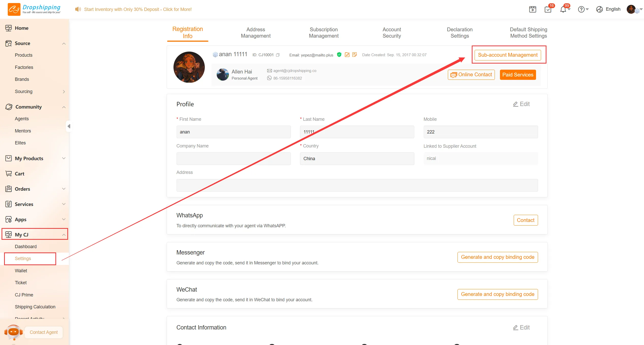Open the Subscription Management tab
The width and height of the screenshot is (644, 345).
324,33
